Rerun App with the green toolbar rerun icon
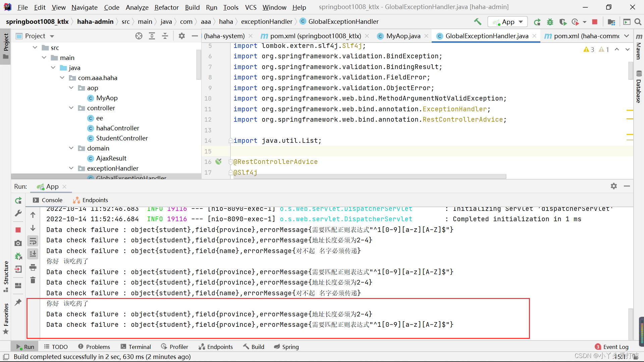This screenshot has height=362, width=644. coord(537,22)
